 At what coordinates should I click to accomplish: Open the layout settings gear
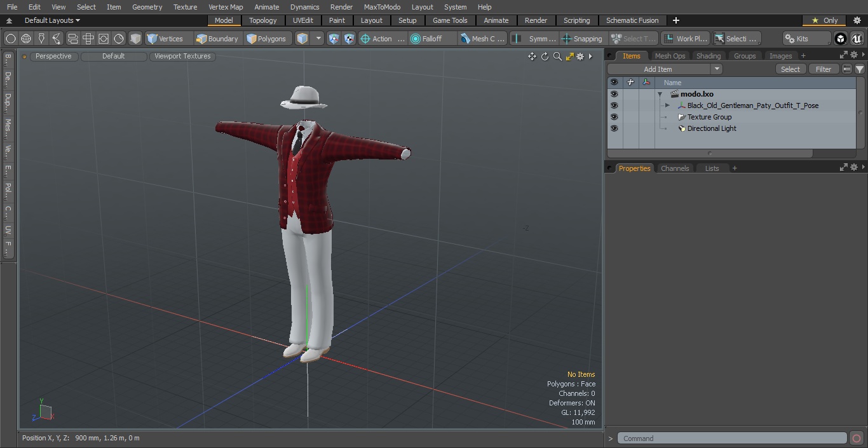click(x=857, y=20)
